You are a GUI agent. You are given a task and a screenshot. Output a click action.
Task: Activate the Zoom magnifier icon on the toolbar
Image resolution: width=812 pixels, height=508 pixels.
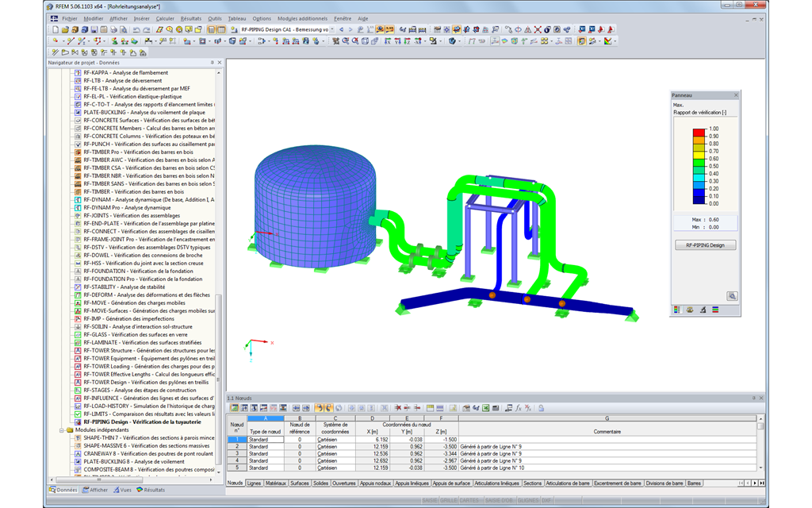point(170,30)
